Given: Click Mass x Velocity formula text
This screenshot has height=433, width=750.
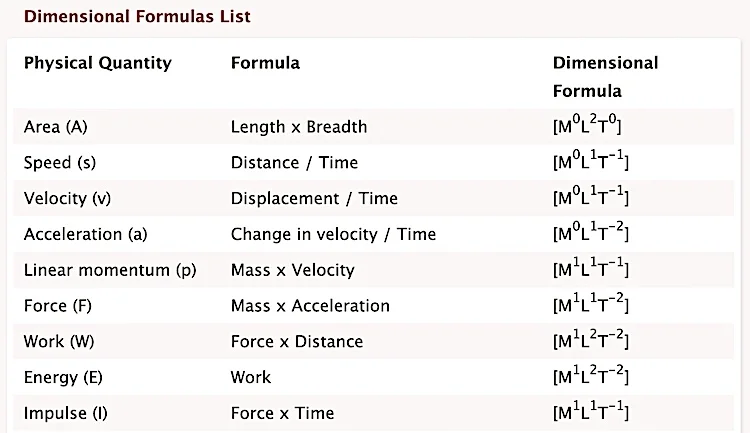Looking at the screenshot, I should click(293, 270).
